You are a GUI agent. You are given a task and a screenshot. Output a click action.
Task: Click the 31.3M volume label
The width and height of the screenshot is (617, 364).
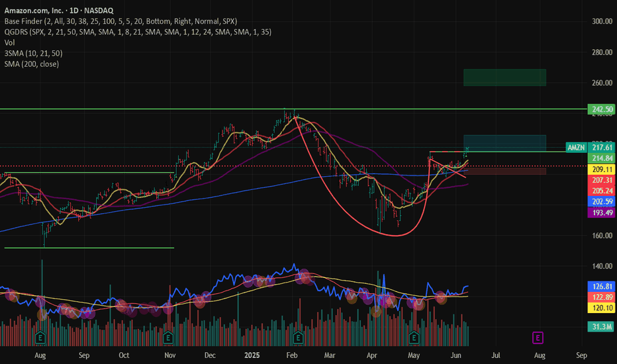pyautogui.click(x=601, y=327)
